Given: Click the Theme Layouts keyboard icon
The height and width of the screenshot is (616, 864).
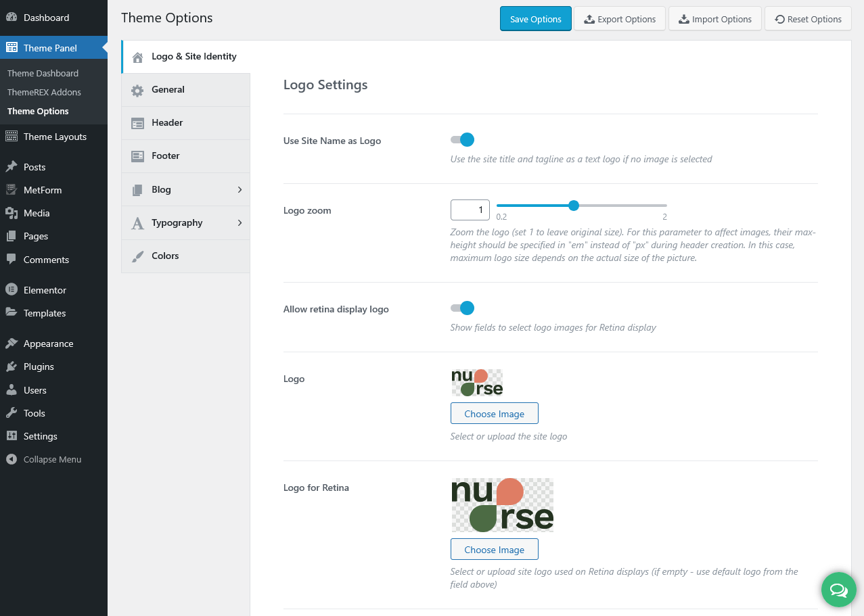Looking at the screenshot, I should click(x=12, y=137).
